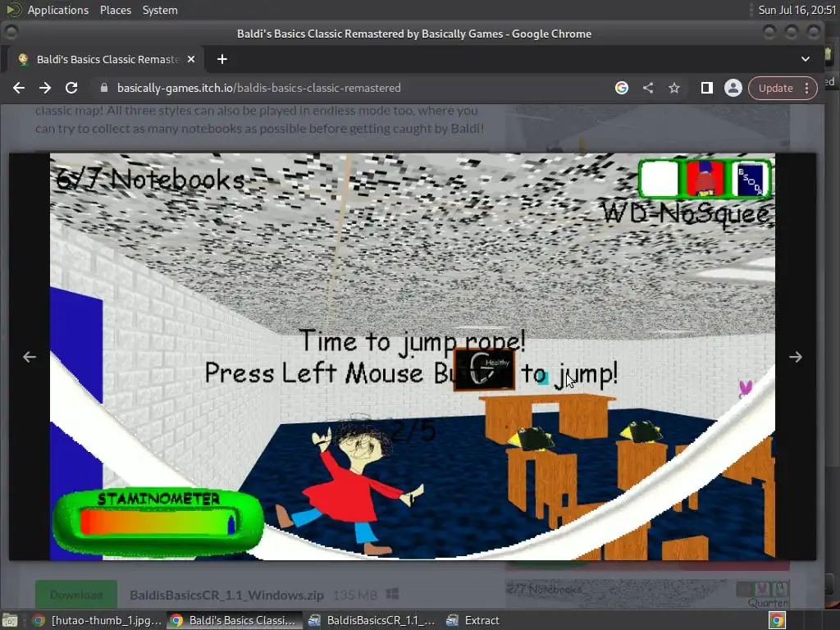
Task: Click the BaldisBasicsCR_1.1_Windows.zip file name
Action: (x=226, y=596)
